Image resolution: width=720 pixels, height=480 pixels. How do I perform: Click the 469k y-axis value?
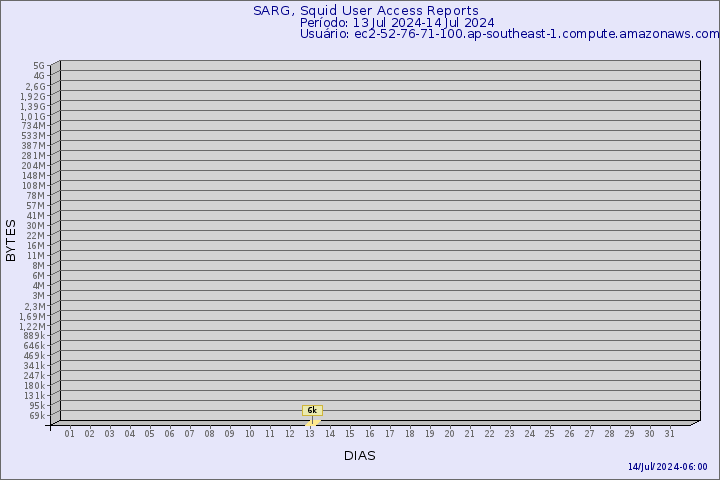point(34,356)
